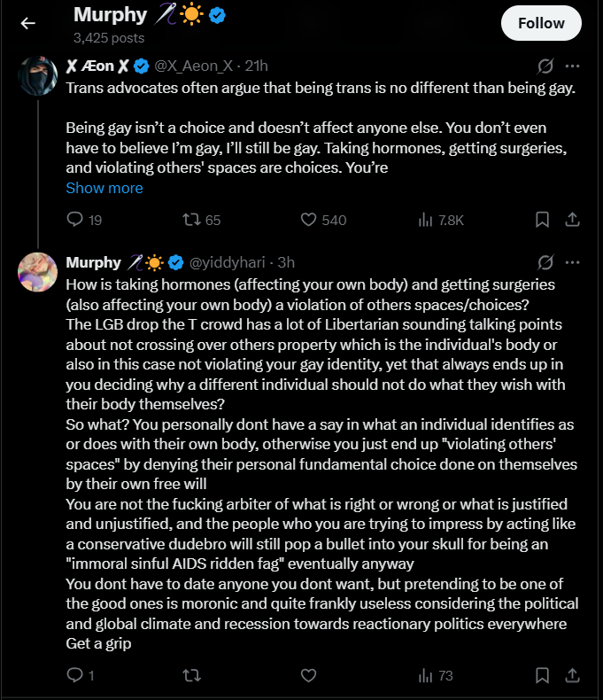Viewport: 603px width, 700px height.
Task: Open more options on Murphy's reply
Action: (572, 262)
